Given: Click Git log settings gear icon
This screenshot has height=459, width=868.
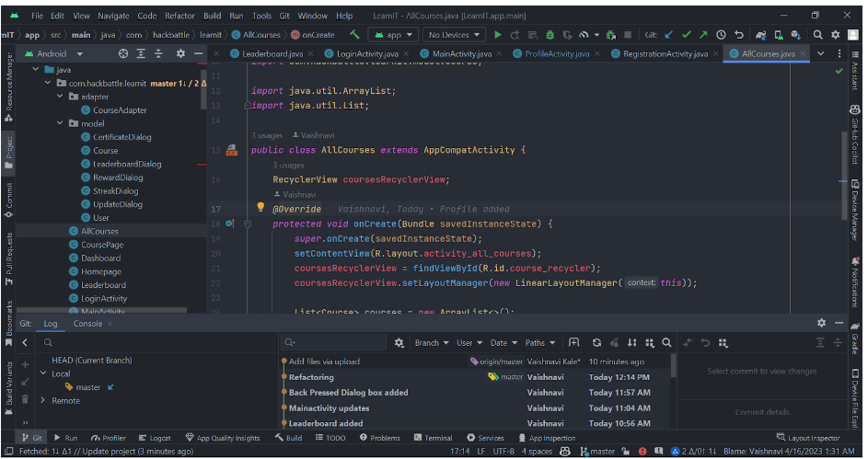Looking at the screenshot, I should click(399, 343).
